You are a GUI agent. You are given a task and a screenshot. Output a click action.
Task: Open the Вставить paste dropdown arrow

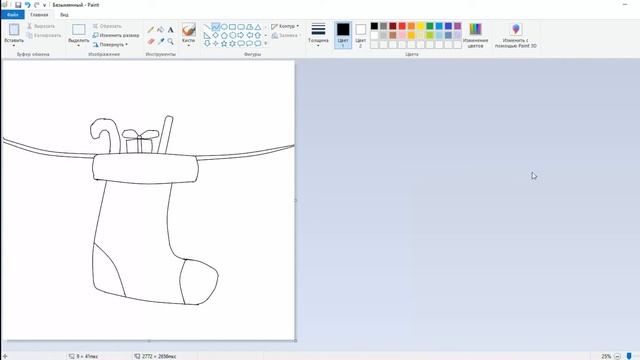click(x=14, y=45)
